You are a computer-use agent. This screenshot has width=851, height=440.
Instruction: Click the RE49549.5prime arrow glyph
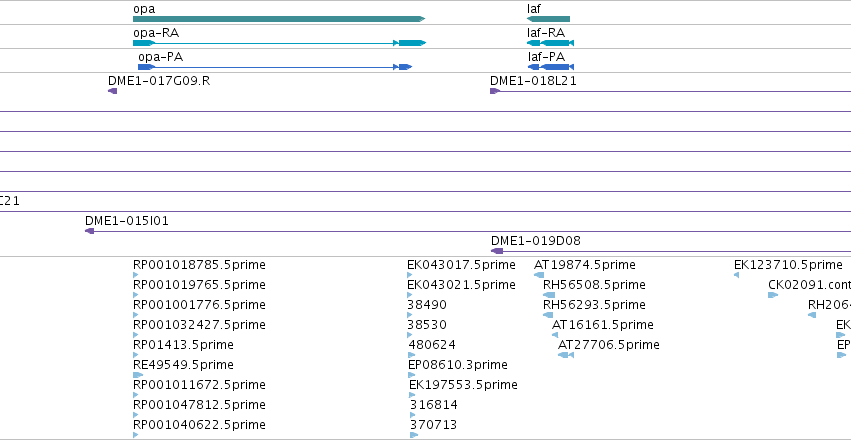point(138,375)
